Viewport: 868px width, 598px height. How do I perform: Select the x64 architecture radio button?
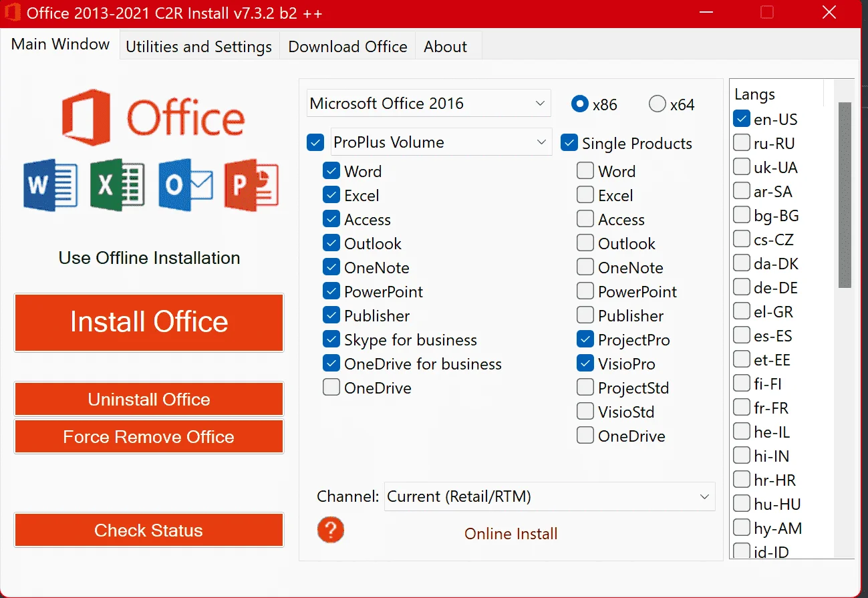coord(658,104)
